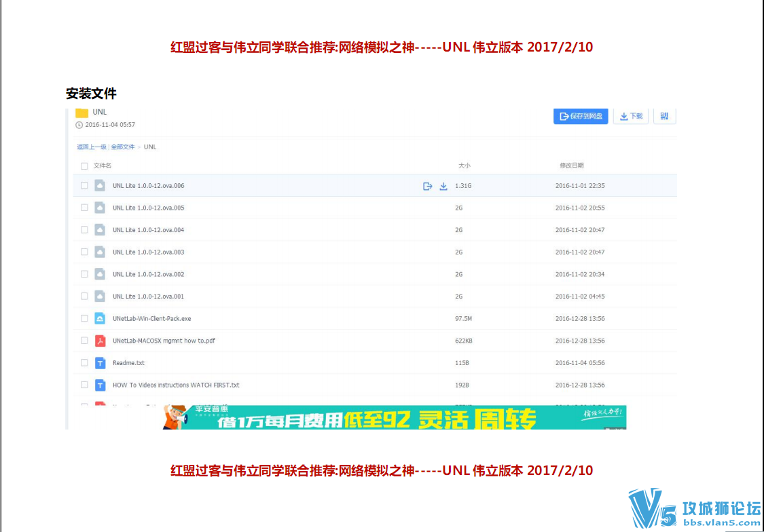This screenshot has height=532, width=764.
Task: Click the blue text icon of Readme.txt
Action: (x=100, y=362)
